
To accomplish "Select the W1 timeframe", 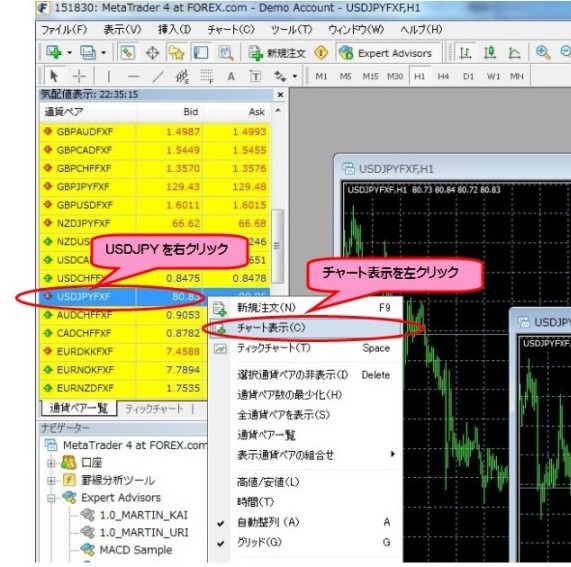I will pos(493,76).
